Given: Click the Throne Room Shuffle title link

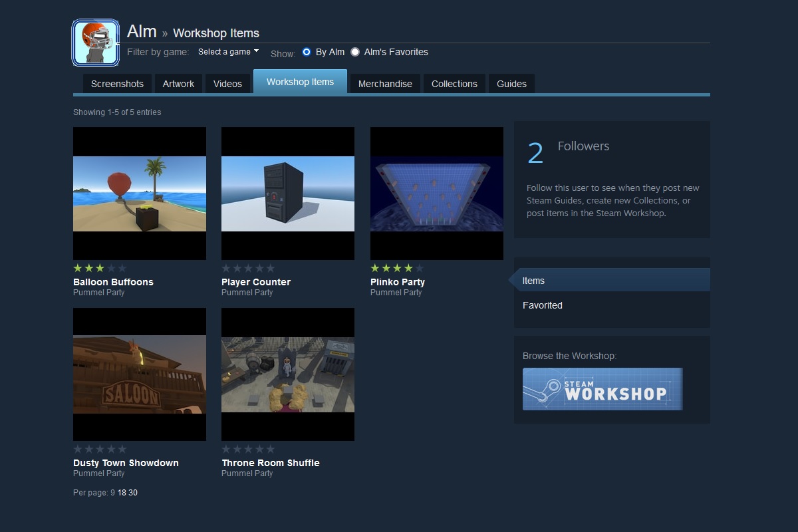Looking at the screenshot, I should (271, 463).
